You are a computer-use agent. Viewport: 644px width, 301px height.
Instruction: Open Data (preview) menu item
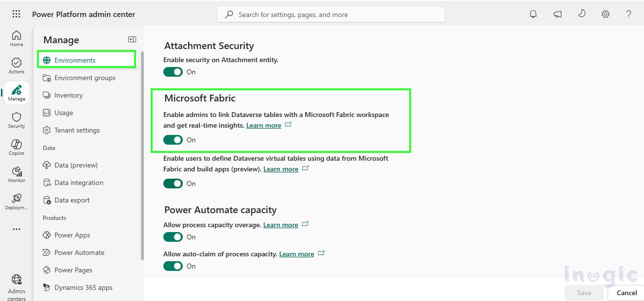pos(87,165)
